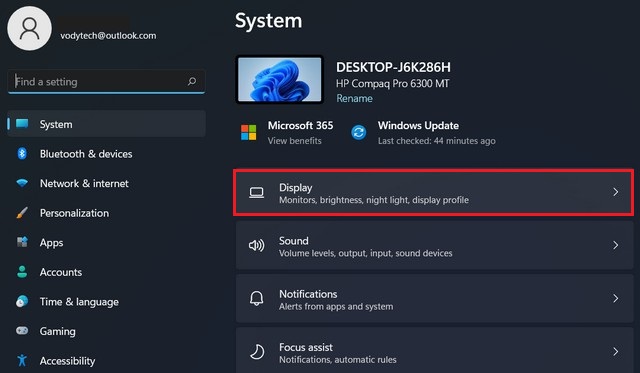
Task: Click the System page heading
Action: coord(269,21)
